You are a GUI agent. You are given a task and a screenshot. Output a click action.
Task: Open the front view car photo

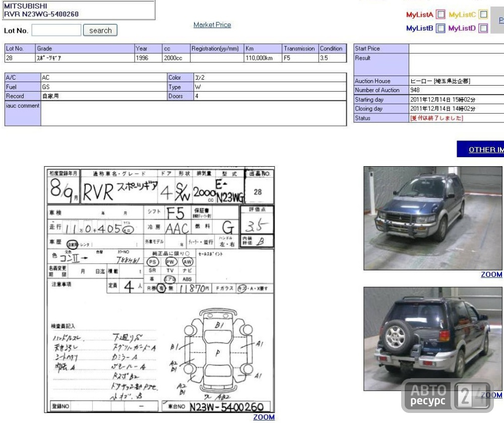click(x=432, y=218)
